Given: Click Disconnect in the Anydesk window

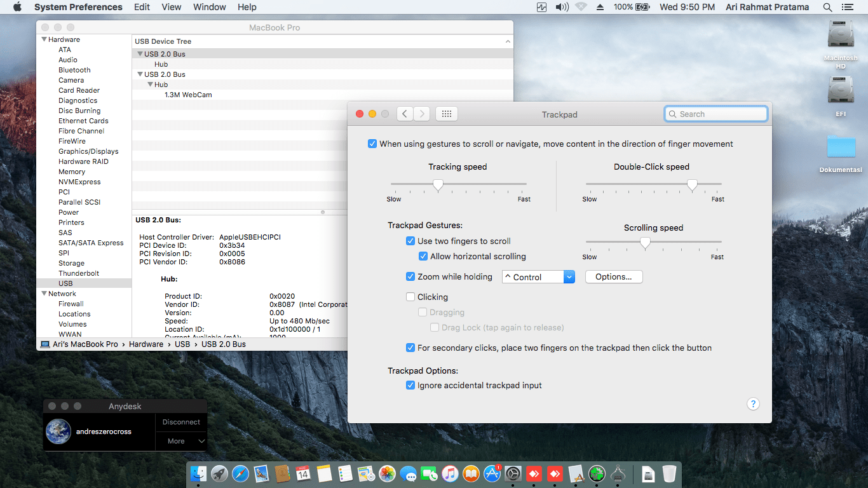Looking at the screenshot, I should pos(181,422).
